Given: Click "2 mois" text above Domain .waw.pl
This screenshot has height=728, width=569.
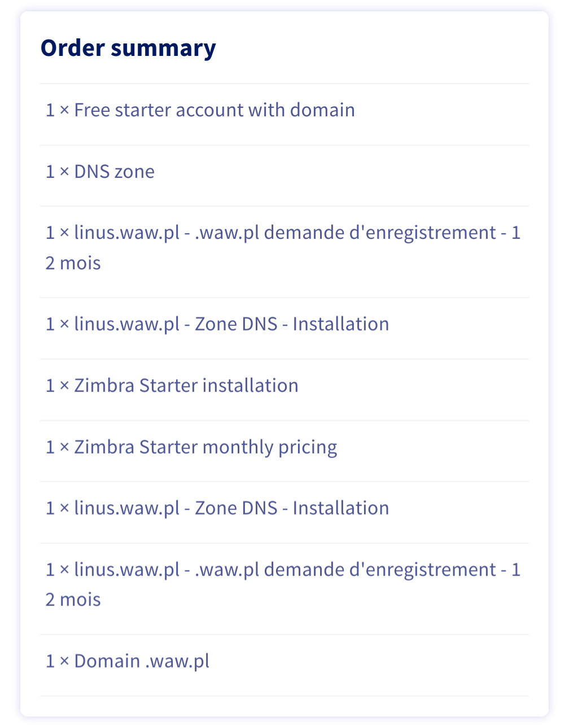Looking at the screenshot, I should click(x=73, y=600).
